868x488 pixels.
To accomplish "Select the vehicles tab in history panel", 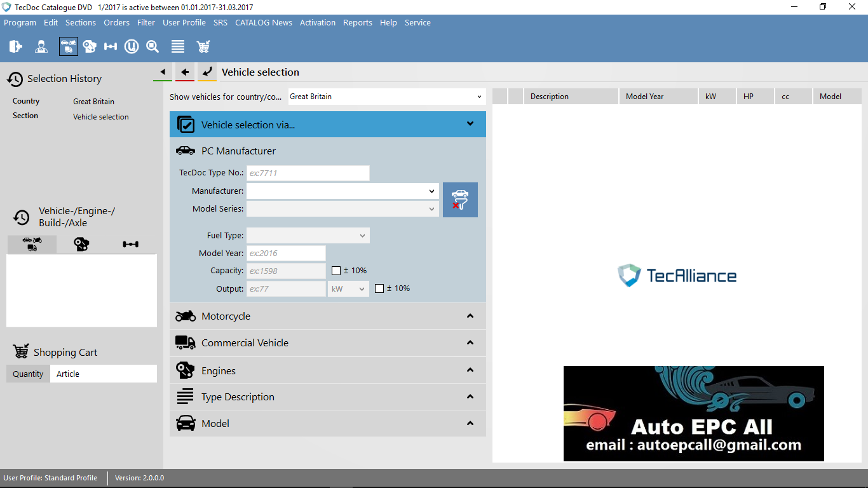I will [x=32, y=244].
